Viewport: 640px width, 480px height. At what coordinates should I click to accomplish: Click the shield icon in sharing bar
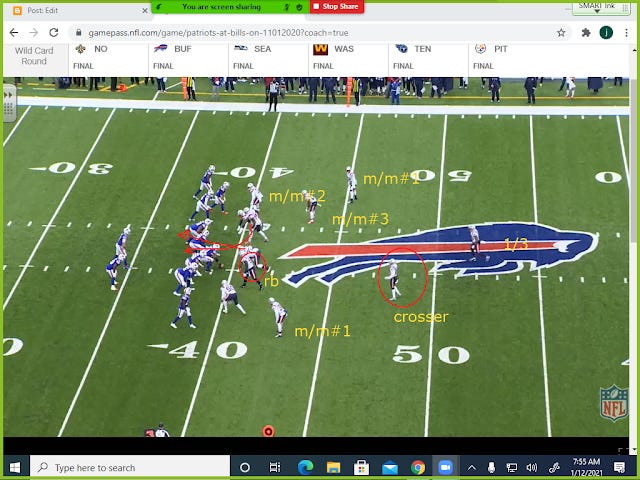pyautogui.click(x=299, y=7)
